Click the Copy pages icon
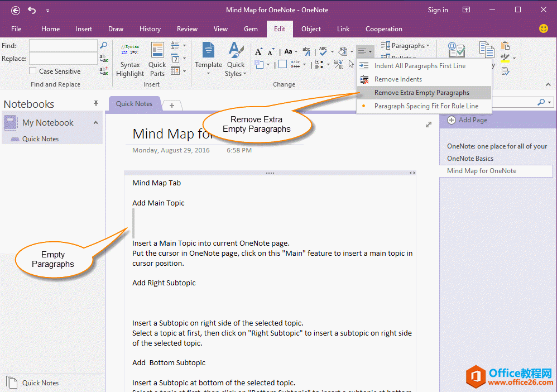The height and width of the screenshot is (392, 557). 487,50
